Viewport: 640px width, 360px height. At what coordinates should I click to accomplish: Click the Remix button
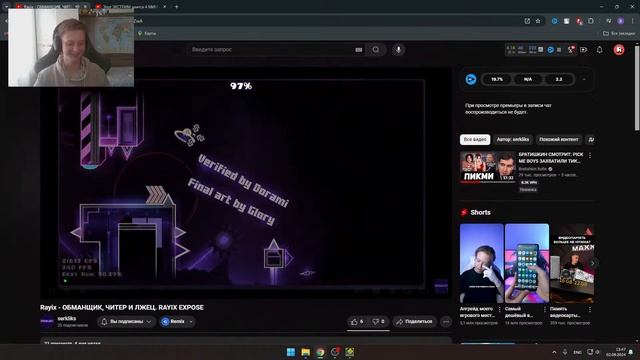coord(174,322)
